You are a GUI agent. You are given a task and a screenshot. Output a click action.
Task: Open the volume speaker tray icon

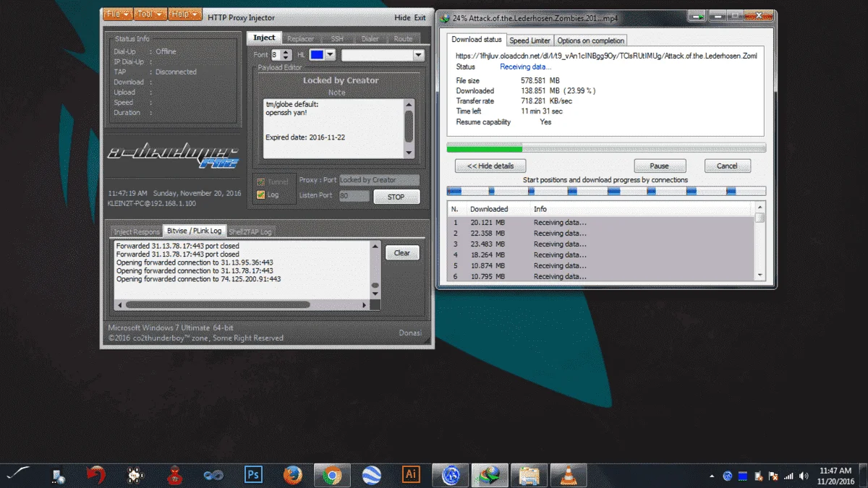coord(804,476)
